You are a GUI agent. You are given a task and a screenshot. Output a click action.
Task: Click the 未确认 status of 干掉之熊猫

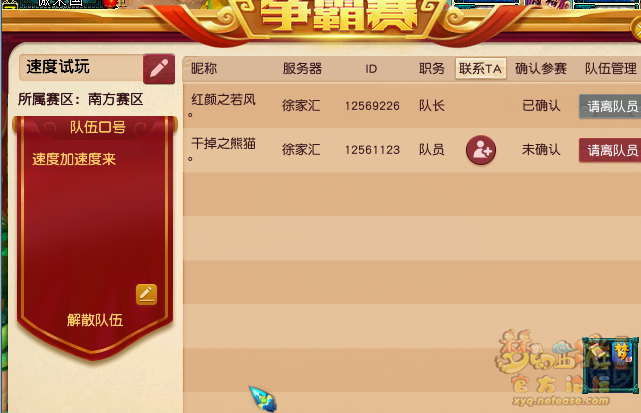pos(541,150)
